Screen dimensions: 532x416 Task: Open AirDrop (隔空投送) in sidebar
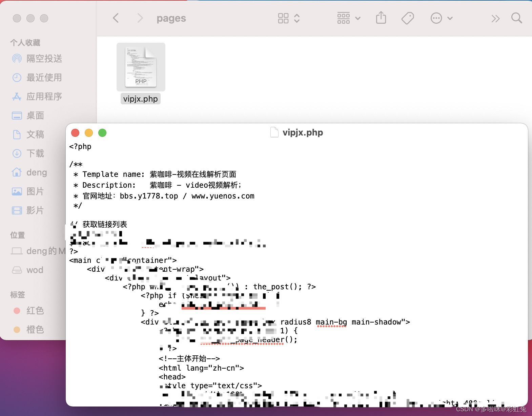(37, 59)
